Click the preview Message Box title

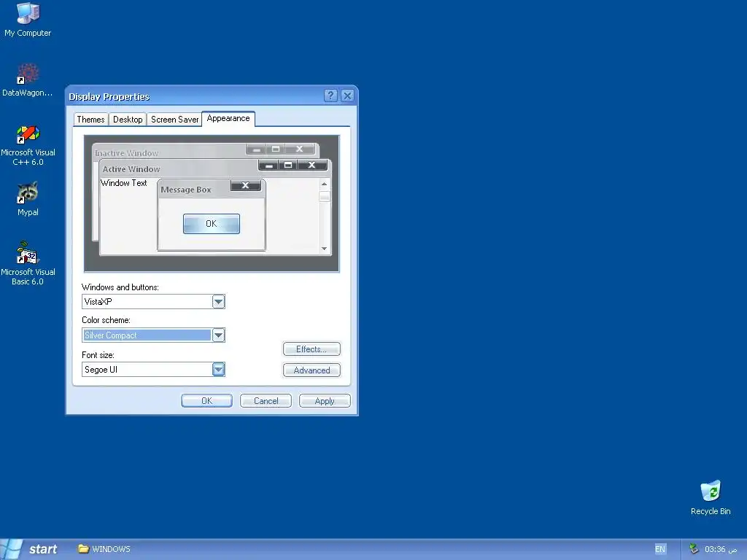[x=186, y=190]
